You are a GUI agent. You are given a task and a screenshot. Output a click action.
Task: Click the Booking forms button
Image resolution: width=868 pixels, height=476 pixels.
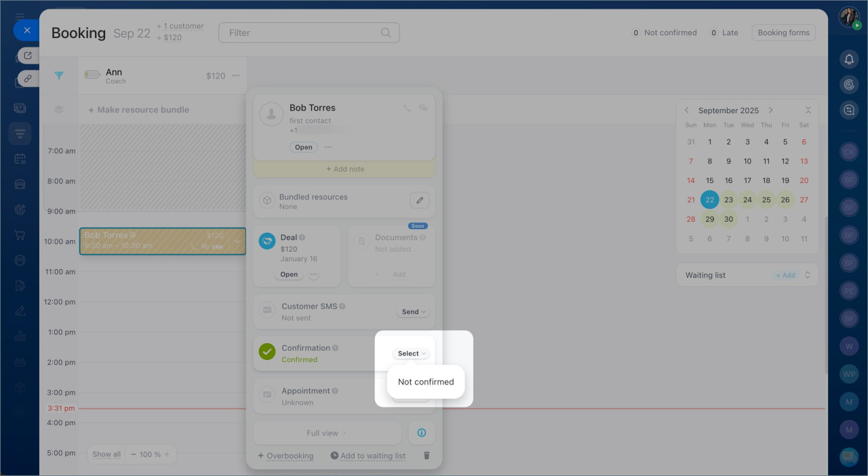pos(783,33)
